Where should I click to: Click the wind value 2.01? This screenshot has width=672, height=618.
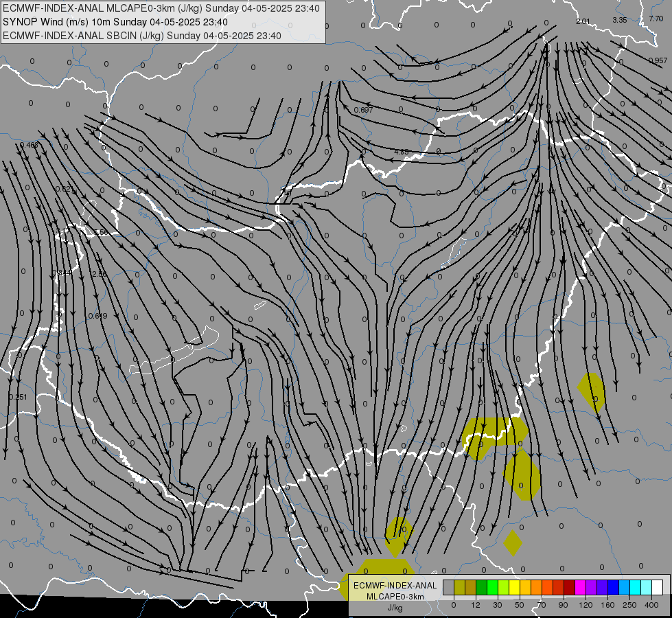[x=583, y=21]
